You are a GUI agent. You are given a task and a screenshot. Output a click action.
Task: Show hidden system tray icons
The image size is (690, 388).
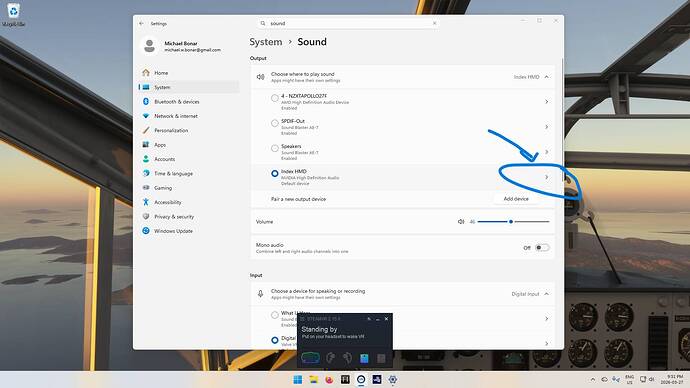click(593, 380)
